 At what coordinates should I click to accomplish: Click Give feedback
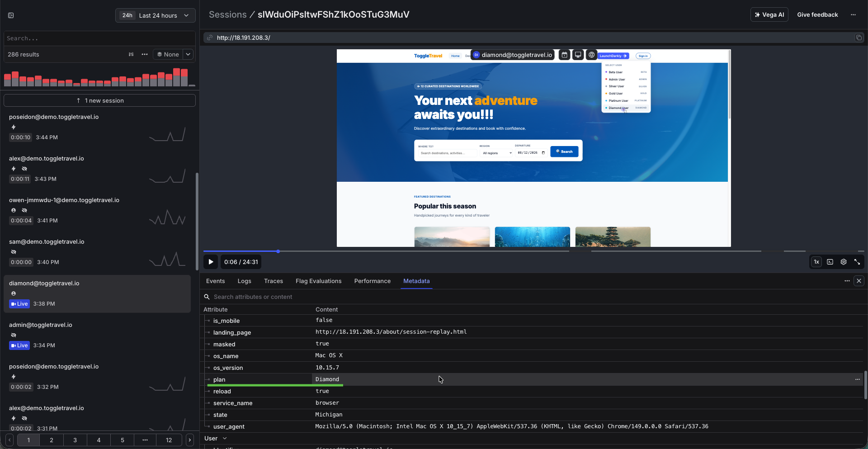coord(817,14)
